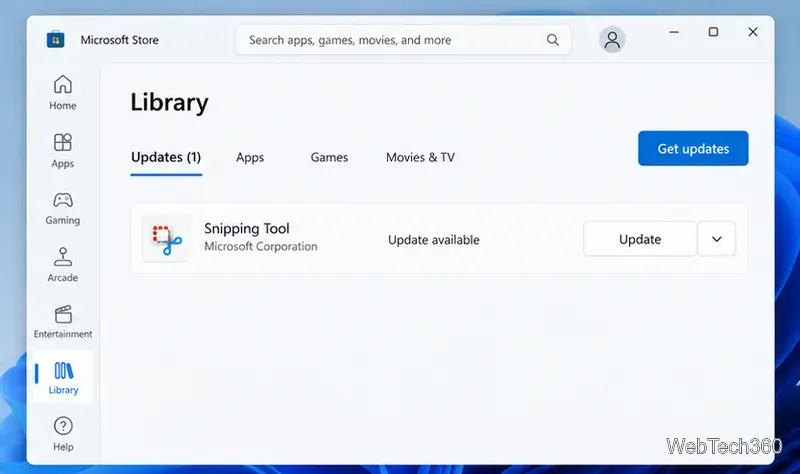
Task: Update the Snipping Tool app
Action: tap(640, 239)
